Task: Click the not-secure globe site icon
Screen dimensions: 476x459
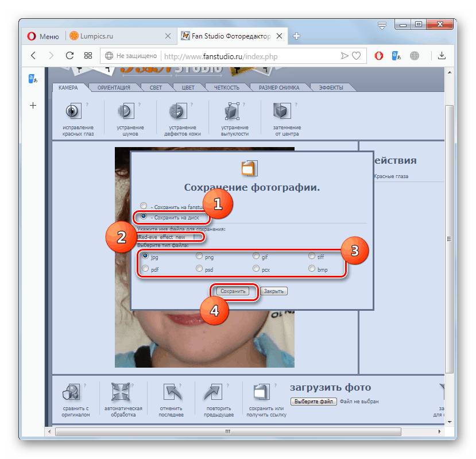Action: pos(109,56)
